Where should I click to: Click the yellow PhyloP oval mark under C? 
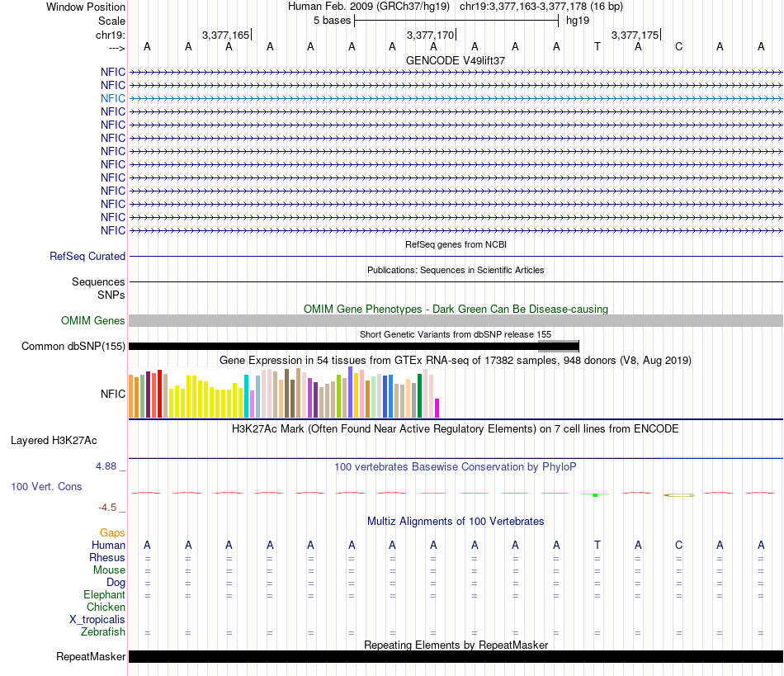pos(679,495)
